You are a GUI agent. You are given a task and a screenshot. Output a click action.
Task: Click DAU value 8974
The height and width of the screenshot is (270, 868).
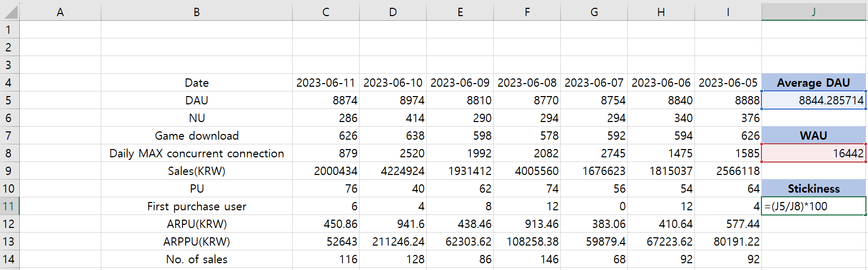393,100
